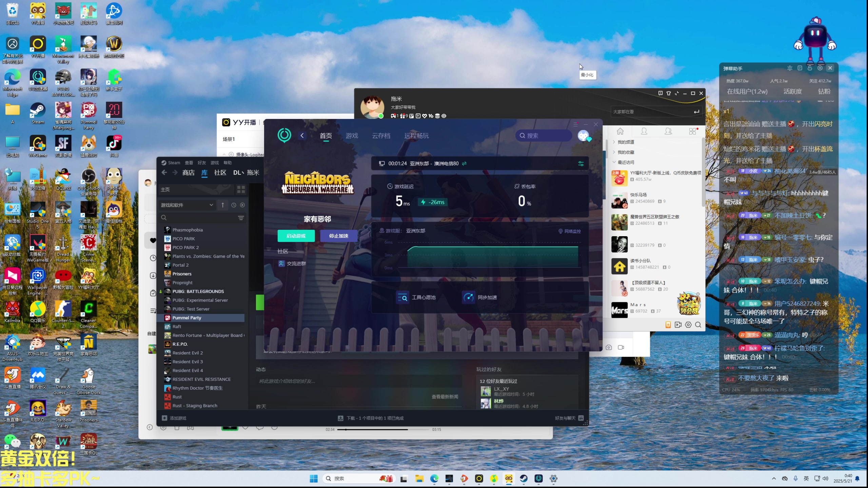The width and height of the screenshot is (868, 488).
Task: Go back in Steam navigation
Action: point(164,172)
